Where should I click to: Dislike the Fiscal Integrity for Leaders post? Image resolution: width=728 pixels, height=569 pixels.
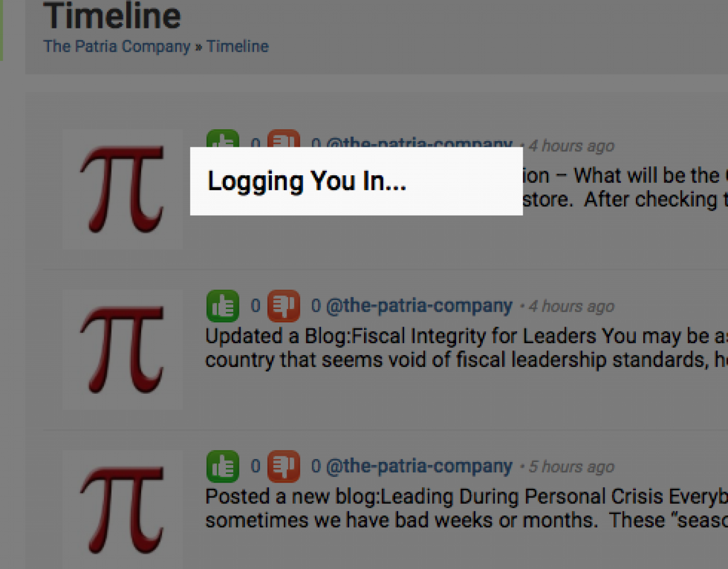coord(283,306)
